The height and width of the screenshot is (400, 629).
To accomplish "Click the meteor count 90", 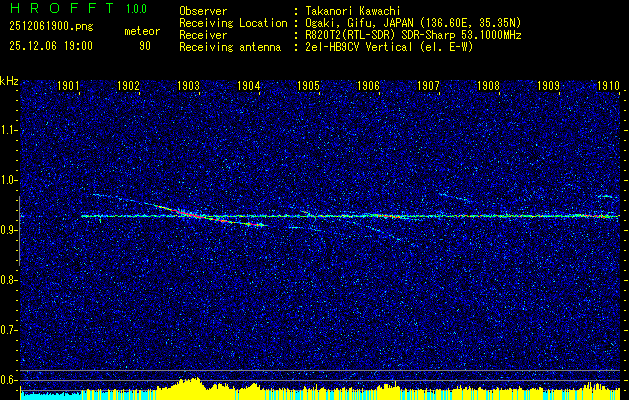I will pos(145,46).
